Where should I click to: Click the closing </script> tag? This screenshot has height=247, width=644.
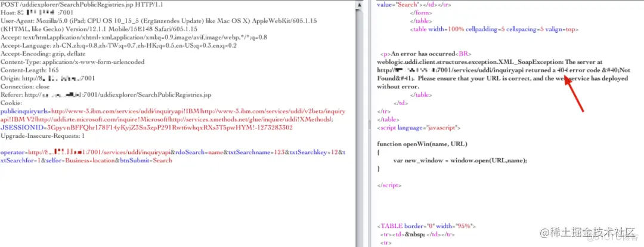389,186
